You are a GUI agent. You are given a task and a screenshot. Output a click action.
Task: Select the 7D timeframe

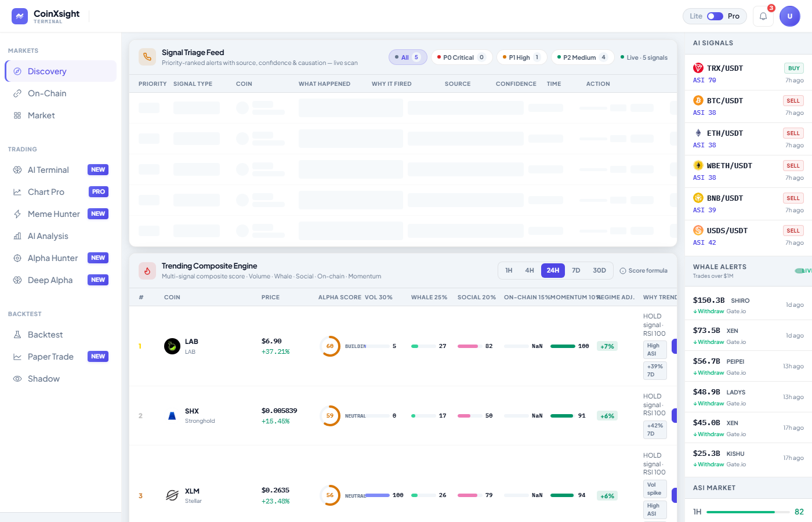[576, 270]
